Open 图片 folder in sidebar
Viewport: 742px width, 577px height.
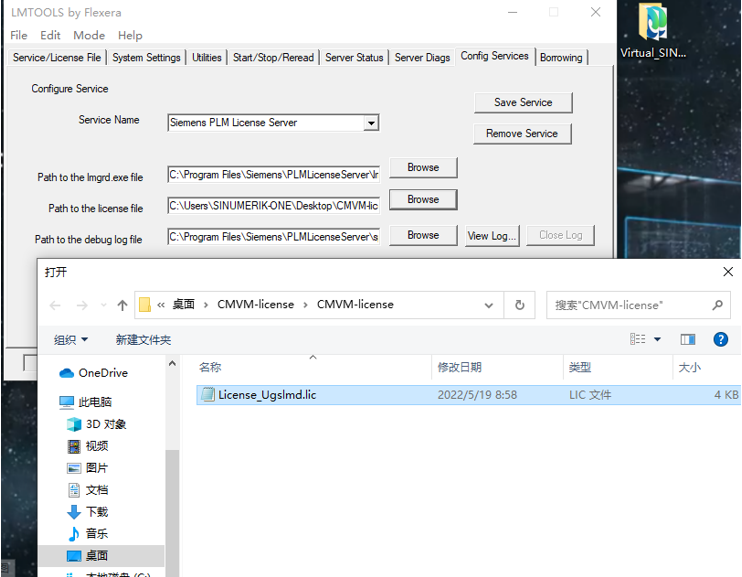pos(88,468)
